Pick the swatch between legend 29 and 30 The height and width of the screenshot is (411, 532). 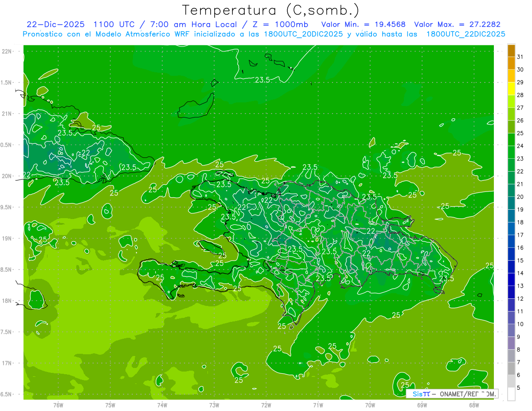pos(511,76)
